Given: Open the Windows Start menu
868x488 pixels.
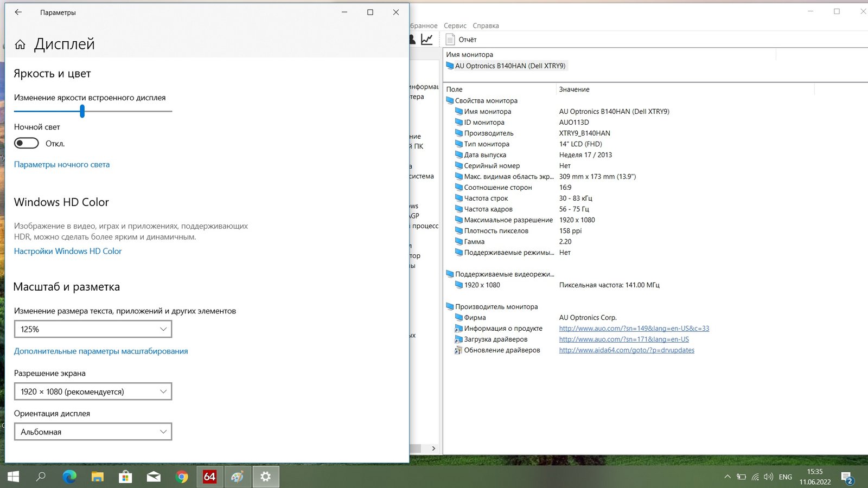Looking at the screenshot, I should [13, 477].
